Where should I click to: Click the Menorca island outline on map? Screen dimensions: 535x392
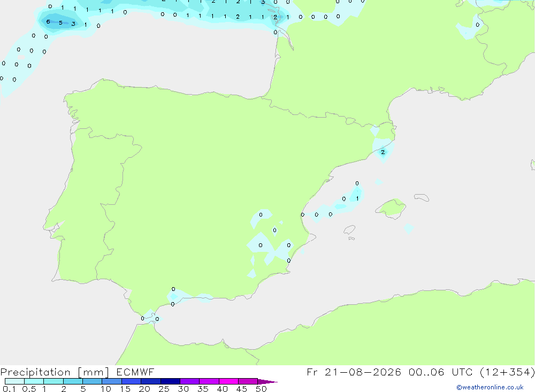pyautogui.click(x=422, y=197)
